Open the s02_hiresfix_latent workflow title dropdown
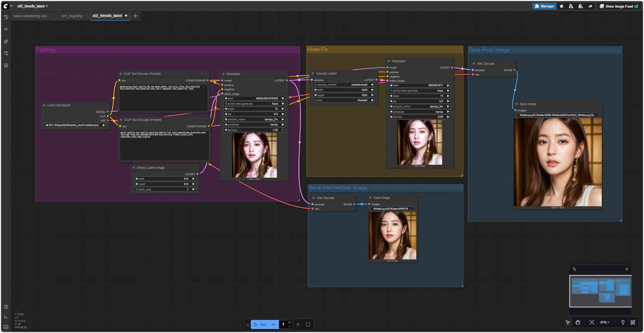This screenshot has height=333, width=644. [x=32, y=6]
